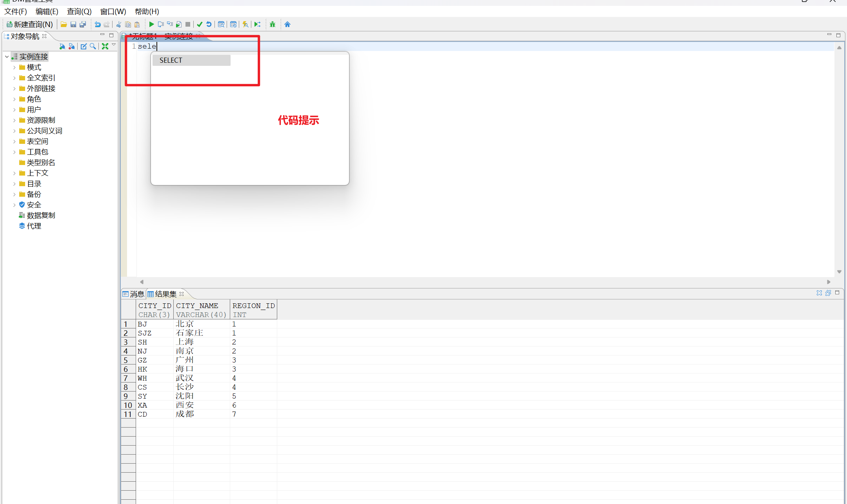Click the save (single floppy) icon
Image resolution: width=847 pixels, height=504 pixels.
[x=73, y=24]
